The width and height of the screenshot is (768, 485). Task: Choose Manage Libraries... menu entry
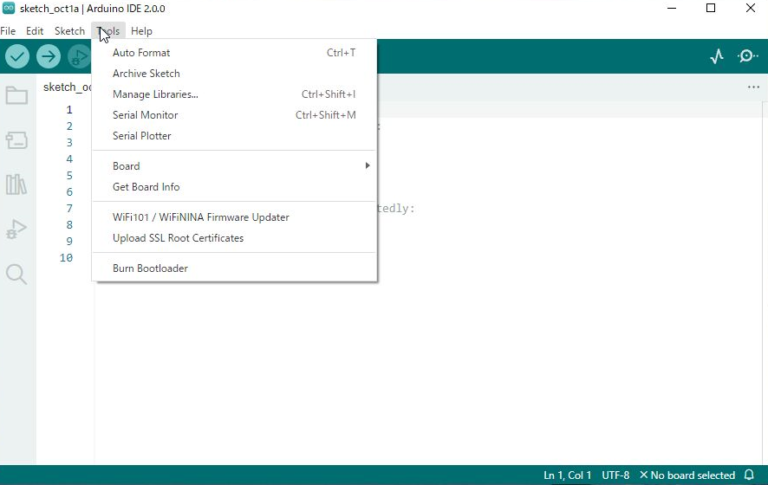[234, 94]
